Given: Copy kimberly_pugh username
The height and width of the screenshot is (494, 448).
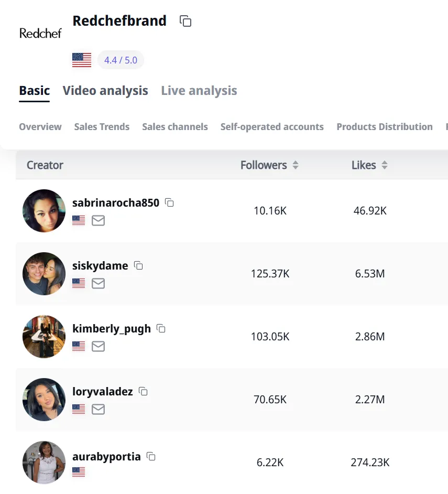Looking at the screenshot, I should tap(161, 329).
